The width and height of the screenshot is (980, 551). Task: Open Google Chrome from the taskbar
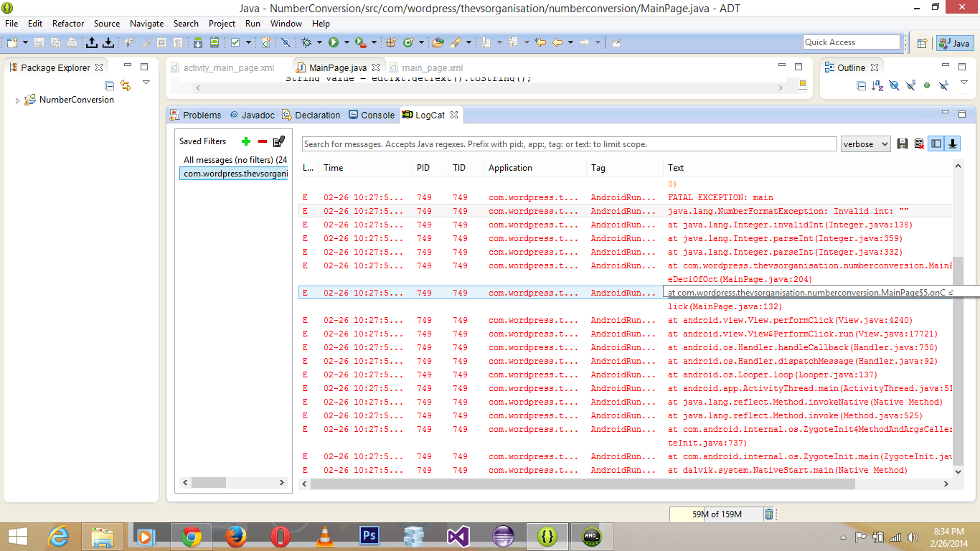pos(191,536)
